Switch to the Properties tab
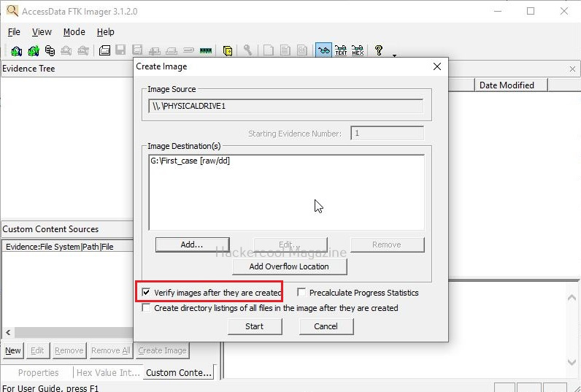 pos(38,372)
